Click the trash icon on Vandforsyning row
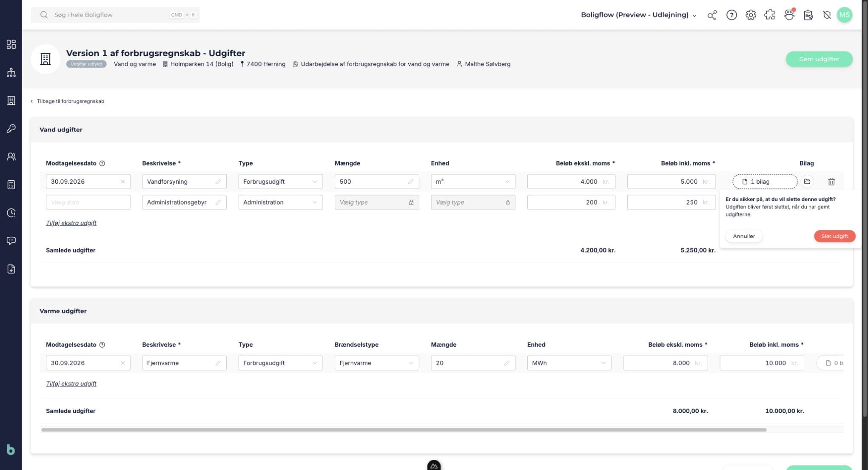The image size is (868, 470). (x=831, y=182)
